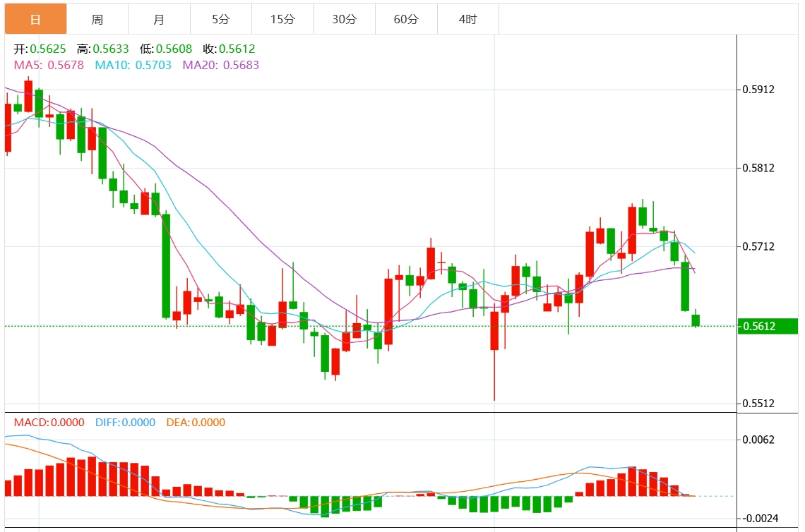Open the 5分 timeframe tab

tap(221, 19)
